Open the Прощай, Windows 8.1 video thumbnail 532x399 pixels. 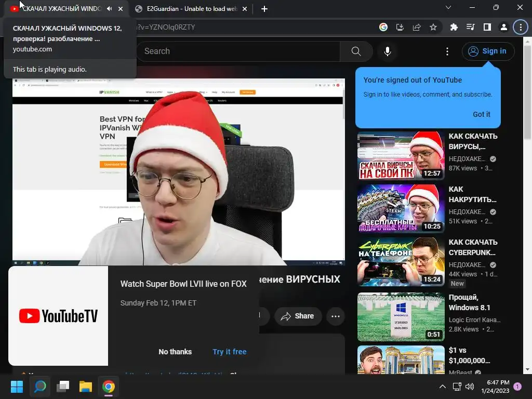click(401, 317)
